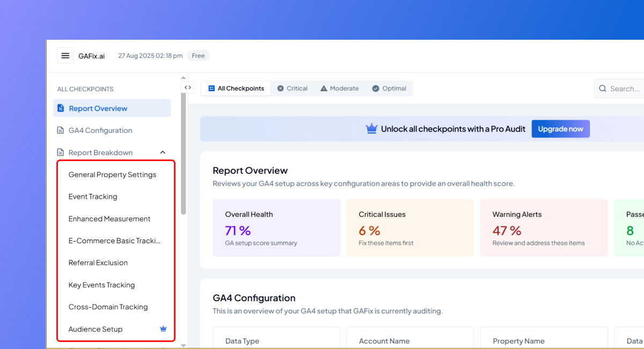Click the Overall Health 71 % card
Image resolution: width=644 pixels, height=349 pixels.
click(x=276, y=228)
